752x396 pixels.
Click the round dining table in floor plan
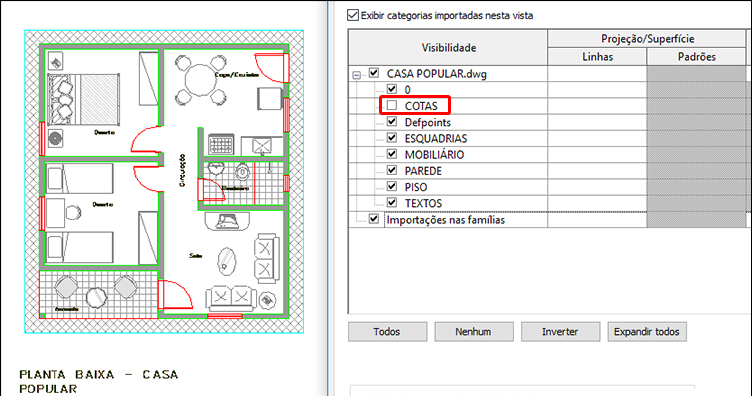pos(201,80)
